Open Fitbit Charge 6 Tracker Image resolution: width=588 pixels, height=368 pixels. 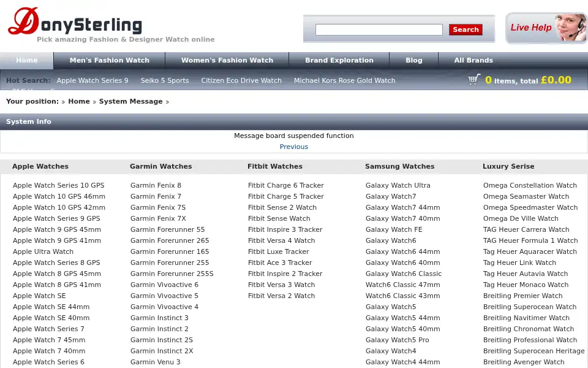(286, 185)
